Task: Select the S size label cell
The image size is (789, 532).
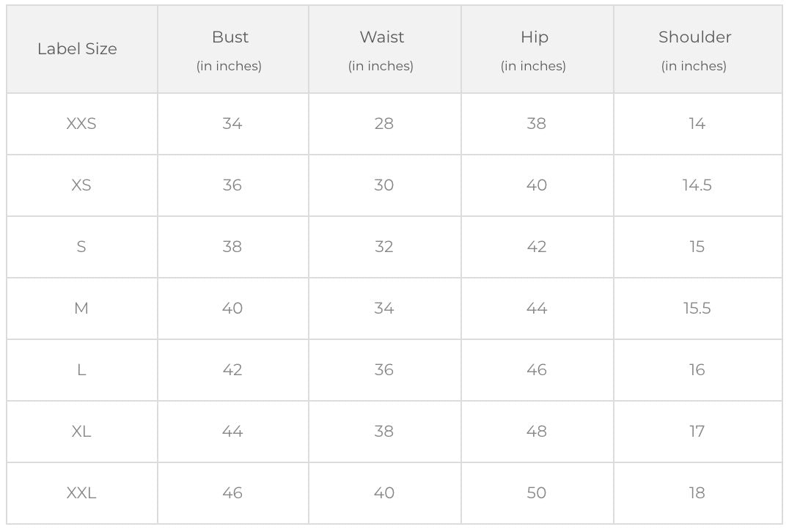Action: click(81, 247)
